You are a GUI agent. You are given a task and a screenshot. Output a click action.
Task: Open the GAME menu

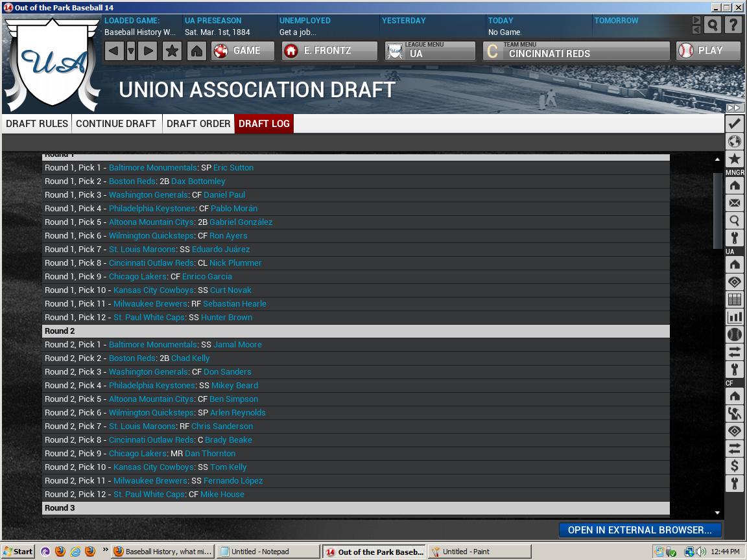pyautogui.click(x=243, y=51)
